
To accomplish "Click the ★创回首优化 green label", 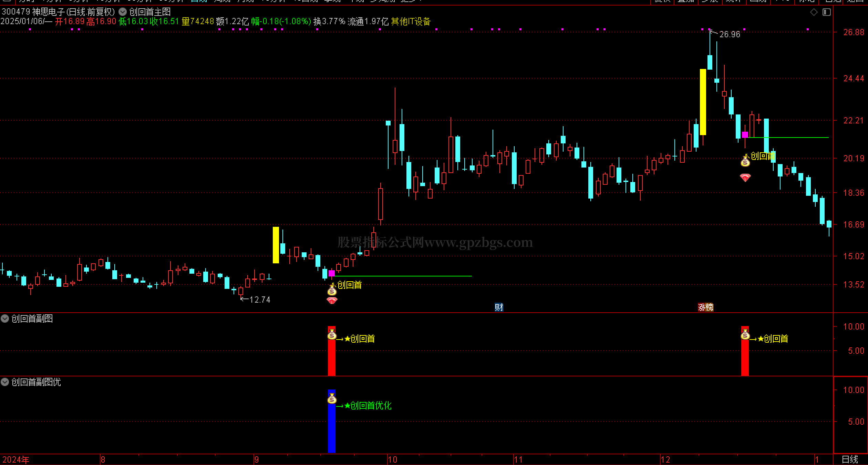I will pos(368,406).
